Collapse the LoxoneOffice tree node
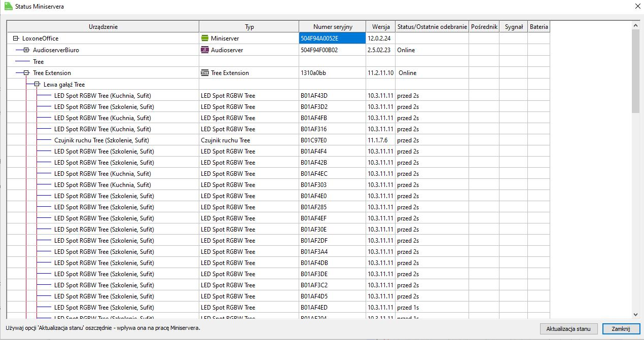The image size is (644, 340). pos(16,38)
